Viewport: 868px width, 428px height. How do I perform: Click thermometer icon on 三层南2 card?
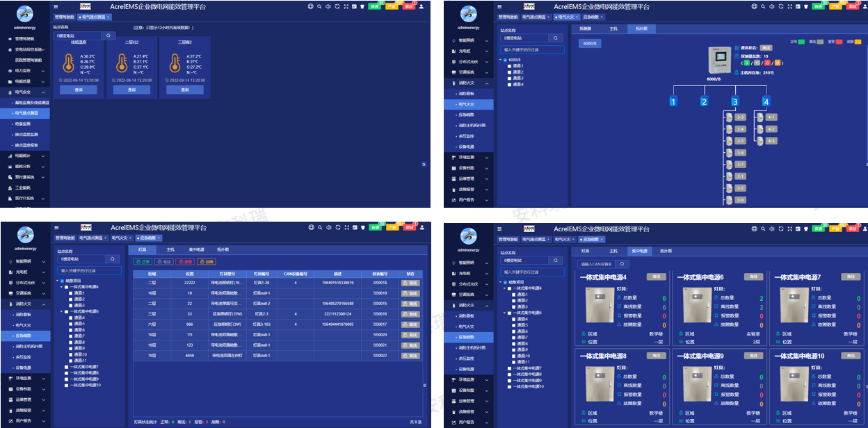point(175,63)
